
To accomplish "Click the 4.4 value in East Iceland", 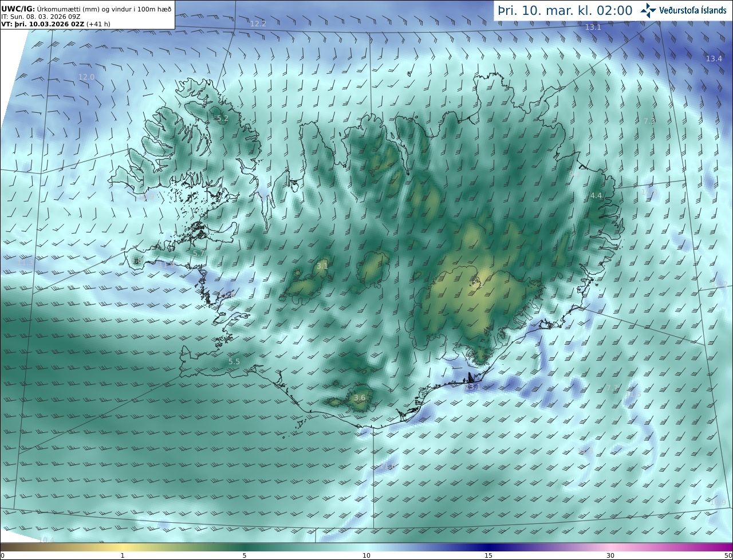I will [x=596, y=196].
